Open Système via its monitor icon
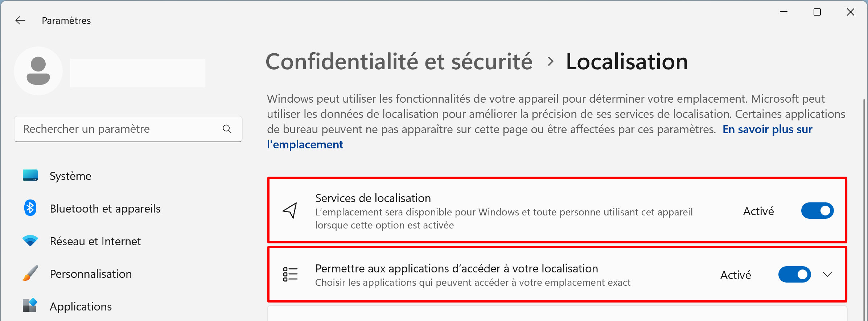Screen dimensions: 868x321 click(x=30, y=176)
